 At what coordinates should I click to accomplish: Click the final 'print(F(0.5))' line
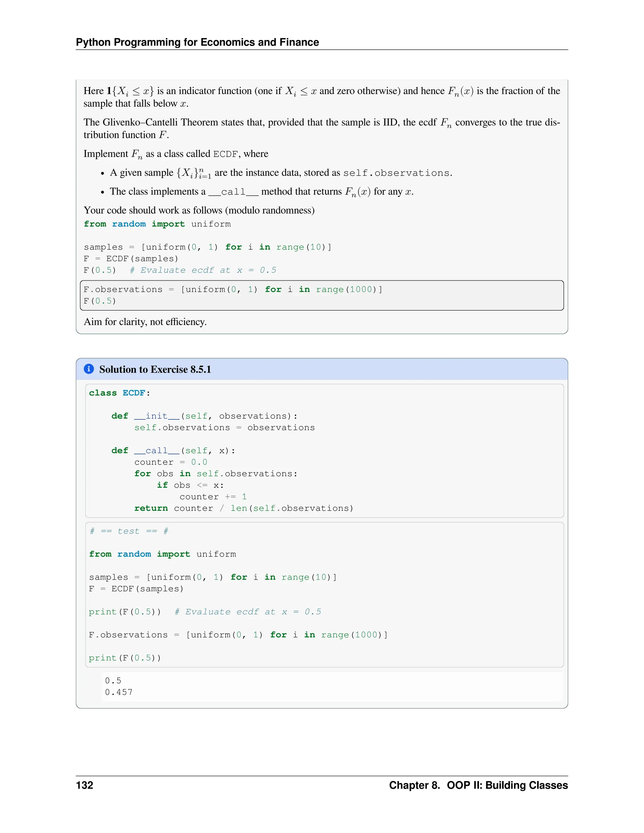tap(125, 658)
